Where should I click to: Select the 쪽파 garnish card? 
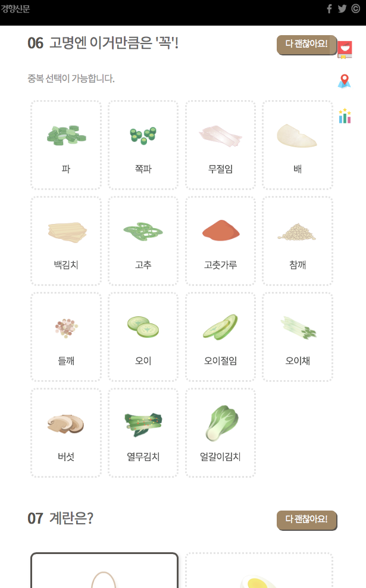click(143, 144)
